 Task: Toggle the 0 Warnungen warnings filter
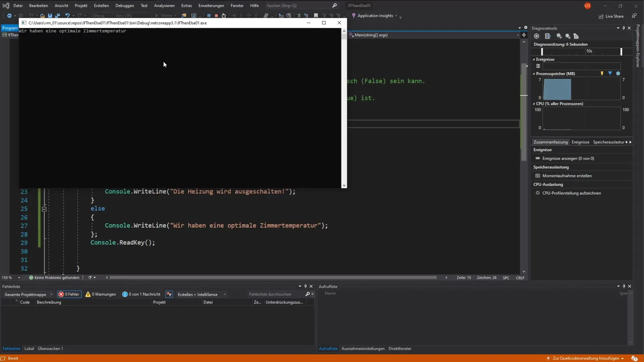(101, 294)
